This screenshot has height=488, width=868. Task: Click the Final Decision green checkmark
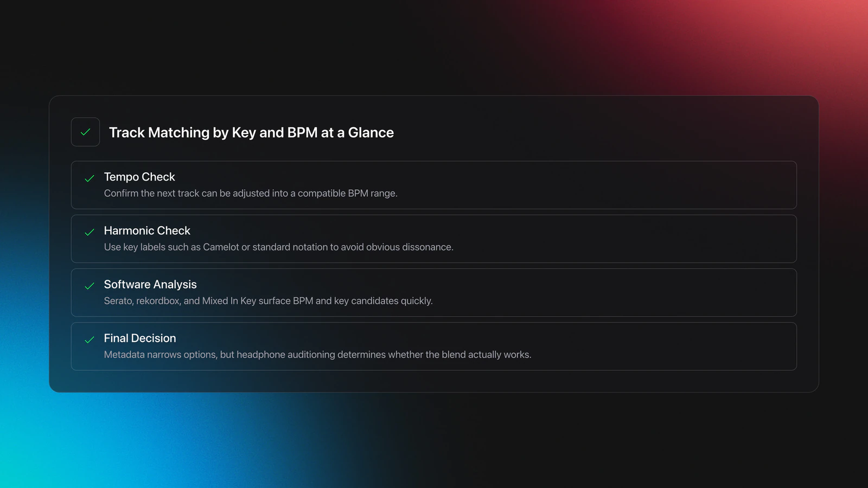pyautogui.click(x=90, y=339)
